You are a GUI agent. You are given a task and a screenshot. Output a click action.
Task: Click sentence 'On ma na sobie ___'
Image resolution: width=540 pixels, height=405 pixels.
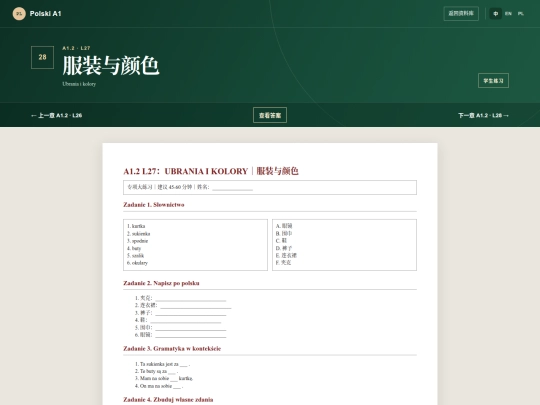159,386
